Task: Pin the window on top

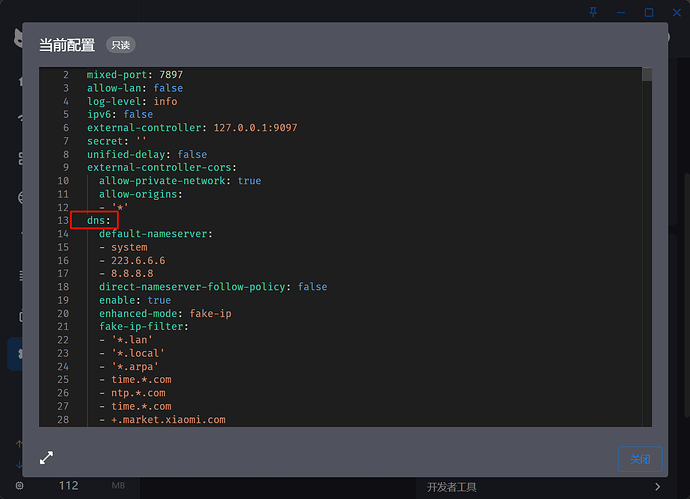Action: (593, 12)
